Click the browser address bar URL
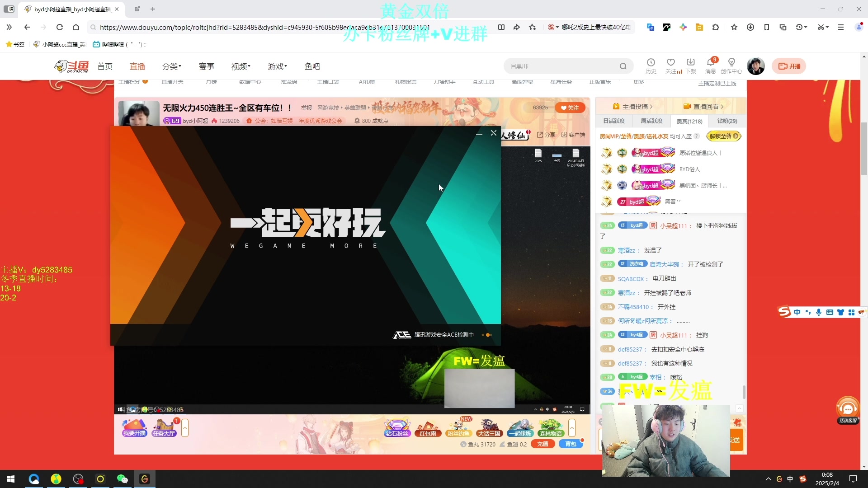Screen dimensions: 868x488 pyautogui.click(x=264, y=27)
